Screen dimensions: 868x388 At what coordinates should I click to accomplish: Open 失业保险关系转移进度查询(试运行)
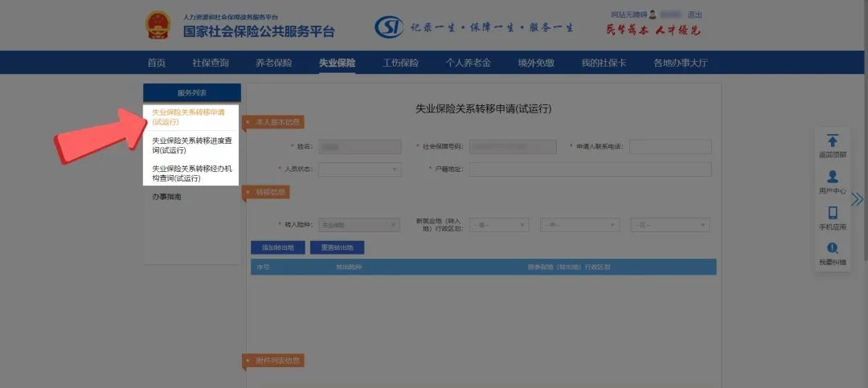(191, 145)
